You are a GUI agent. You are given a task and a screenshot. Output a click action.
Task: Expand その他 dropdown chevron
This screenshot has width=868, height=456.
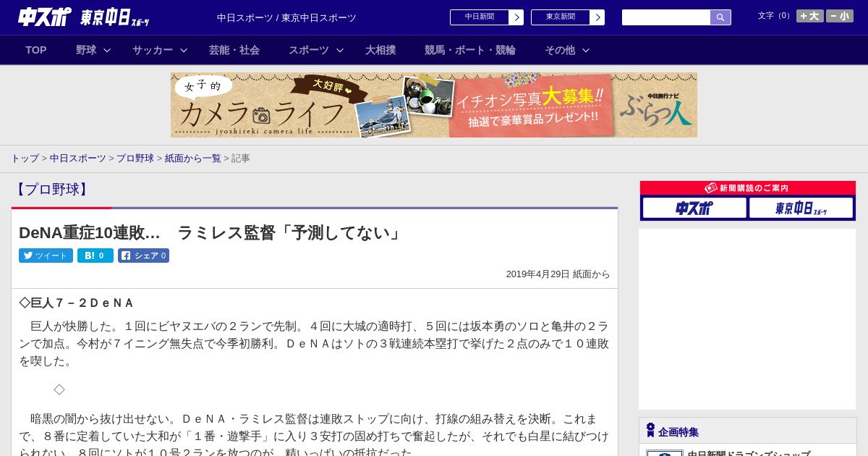[x=586, y=50]
